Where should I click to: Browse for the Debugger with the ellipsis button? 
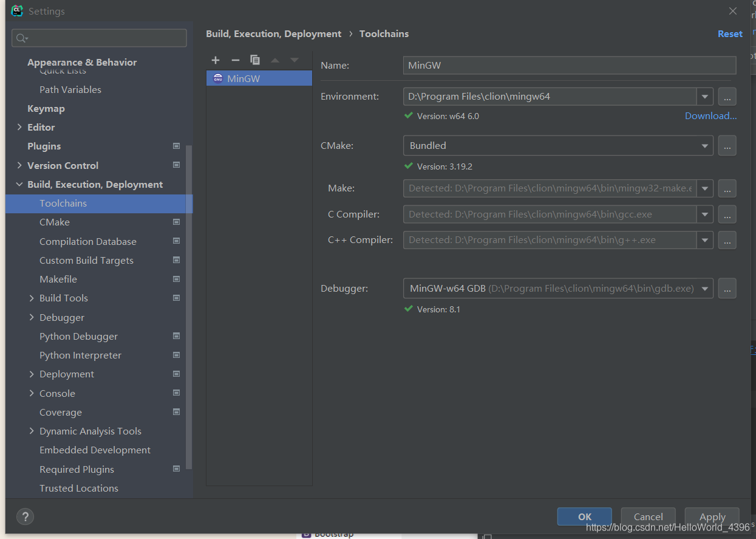[727, 289]
